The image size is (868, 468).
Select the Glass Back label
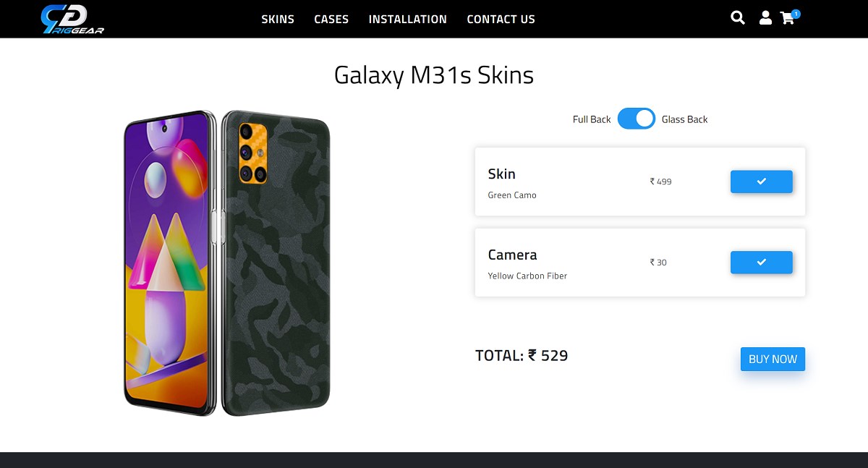pos(684,119)
